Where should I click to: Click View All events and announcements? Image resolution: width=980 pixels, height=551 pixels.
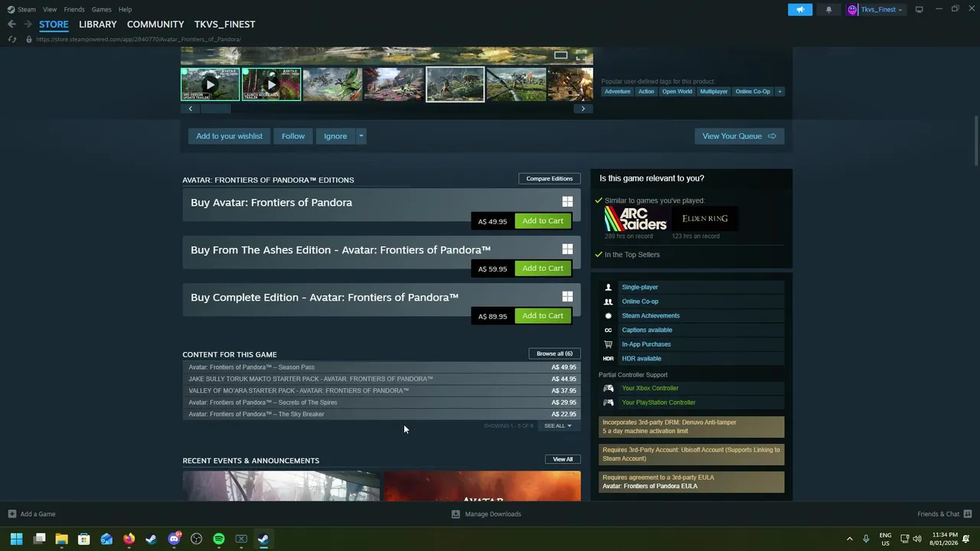[563, 459]
